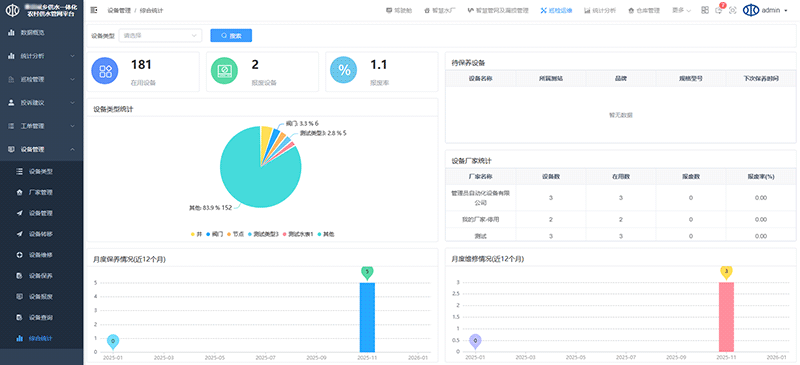Expand the 统计分析 sidebar menu

41,56
